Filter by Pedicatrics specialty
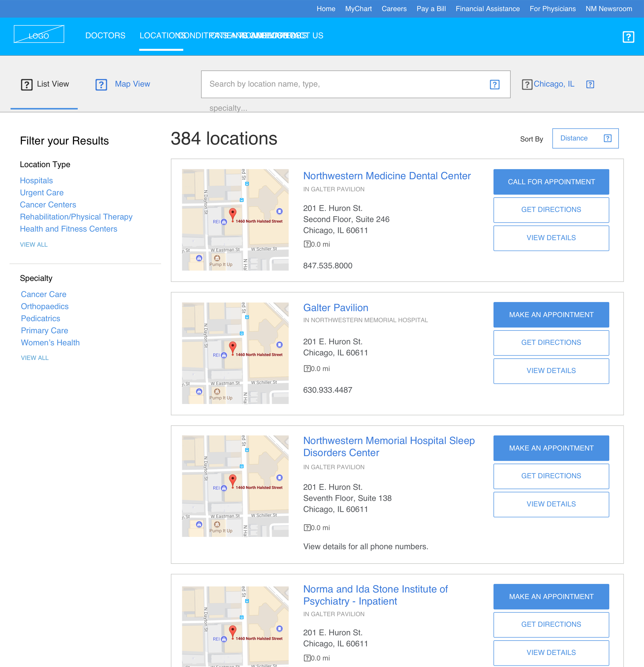The width and height of the screenshot is (644, 667). pyautogui.click(x=40, y=318)
